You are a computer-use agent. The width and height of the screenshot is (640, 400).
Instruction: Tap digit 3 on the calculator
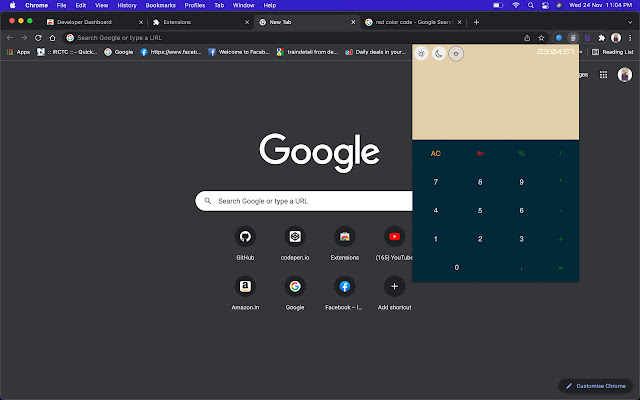521,239
